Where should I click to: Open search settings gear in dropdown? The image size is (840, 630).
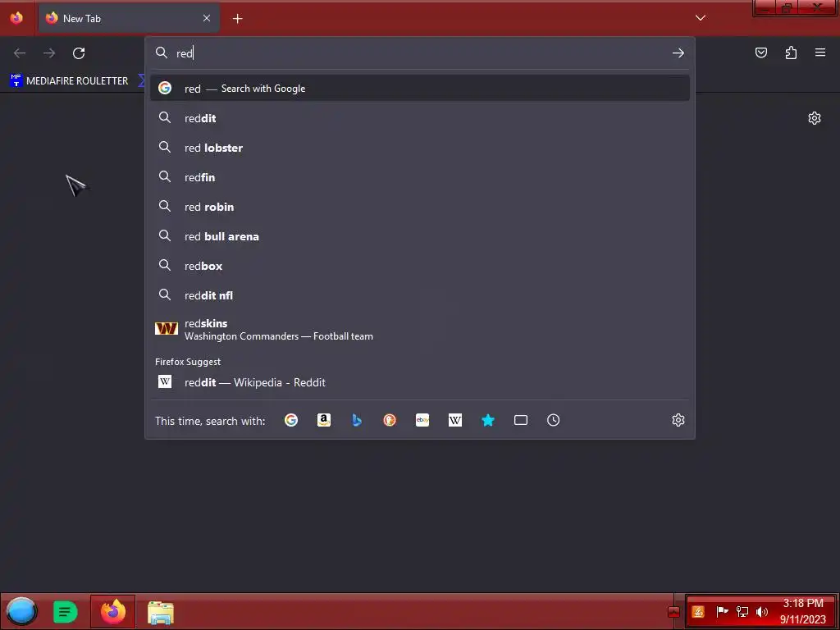pyautogui.click(x=678, y=420)
